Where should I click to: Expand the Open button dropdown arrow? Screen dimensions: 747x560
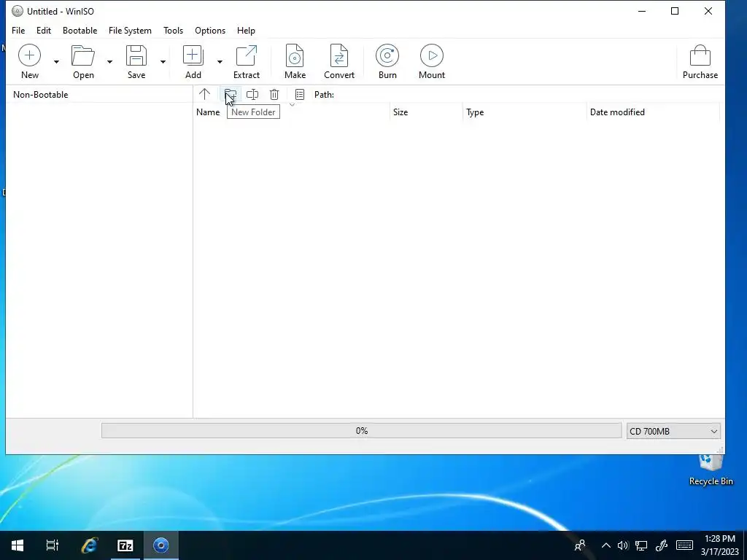109,61
